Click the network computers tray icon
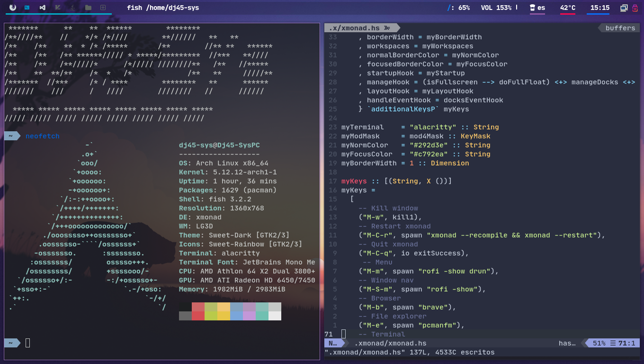The image size is (644, 364). pyautogui.click(x=624, y=8)
